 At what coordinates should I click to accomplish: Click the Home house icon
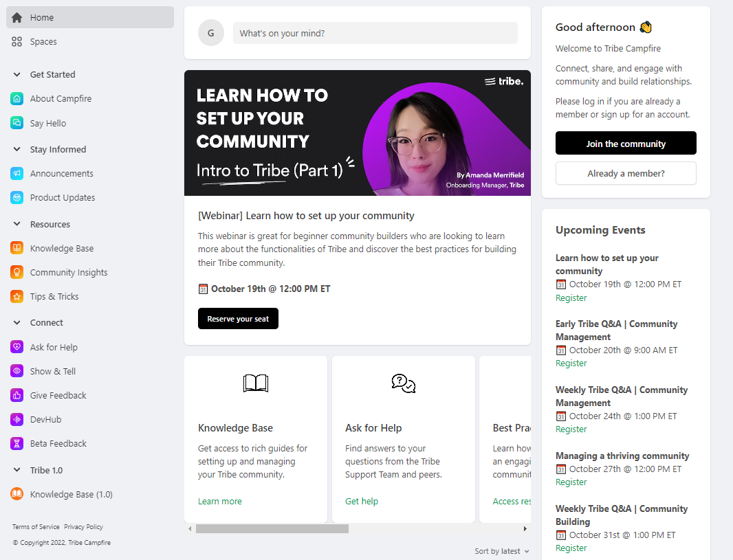(17, 18)
